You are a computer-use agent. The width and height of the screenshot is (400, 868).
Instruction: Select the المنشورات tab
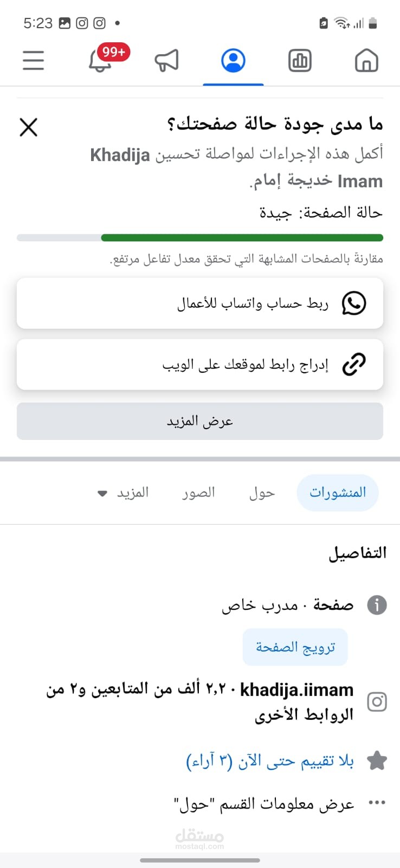(338, 493)
